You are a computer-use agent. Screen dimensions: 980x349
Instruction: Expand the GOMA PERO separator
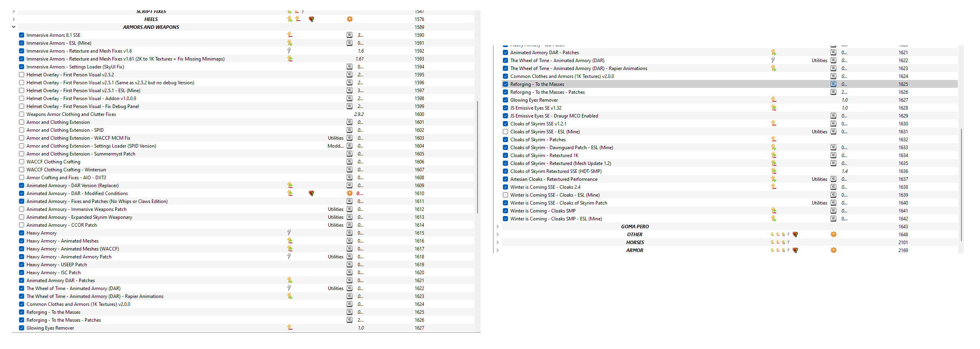[498, 227]
